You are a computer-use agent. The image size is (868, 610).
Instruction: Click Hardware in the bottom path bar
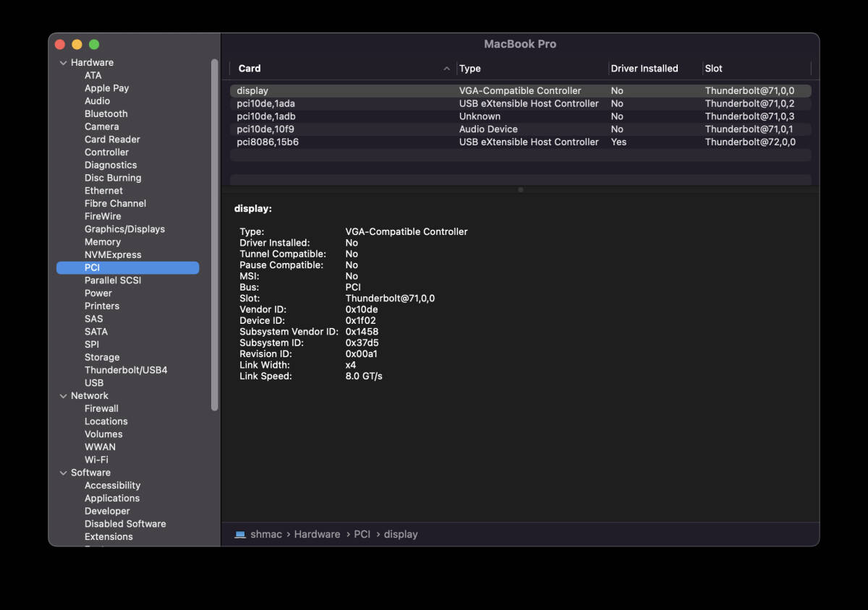[317, 534]
